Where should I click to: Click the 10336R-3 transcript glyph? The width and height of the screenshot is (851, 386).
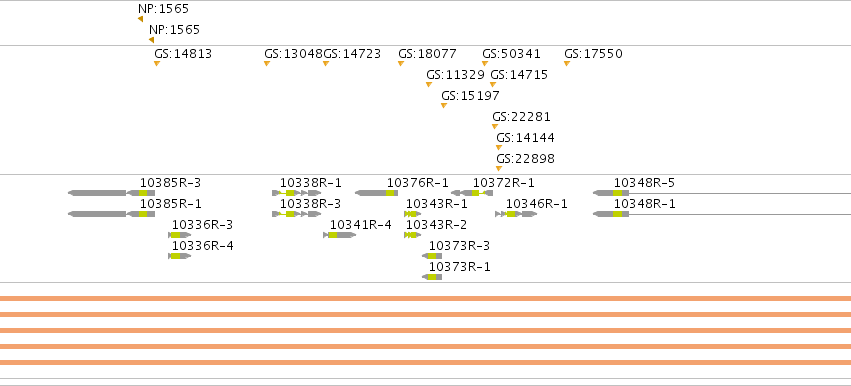point(180,235)
